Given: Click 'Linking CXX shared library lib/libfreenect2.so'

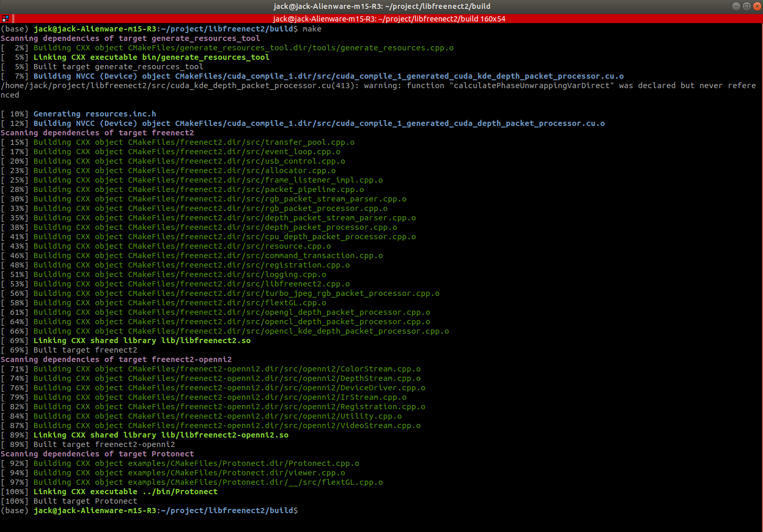Looking at the screenshot, I should pos(142,341).
